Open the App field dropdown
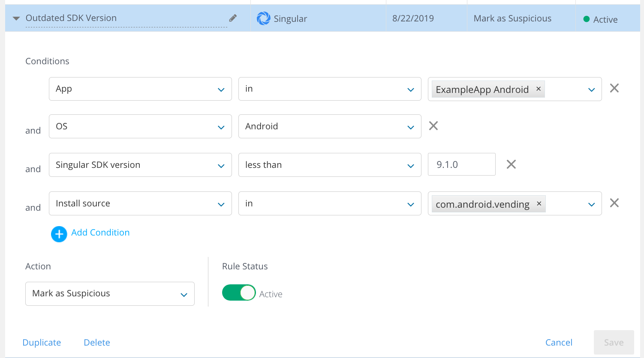The width and height of the screenshot is (644, 358). pyautogui.click(x=140, y=89)
